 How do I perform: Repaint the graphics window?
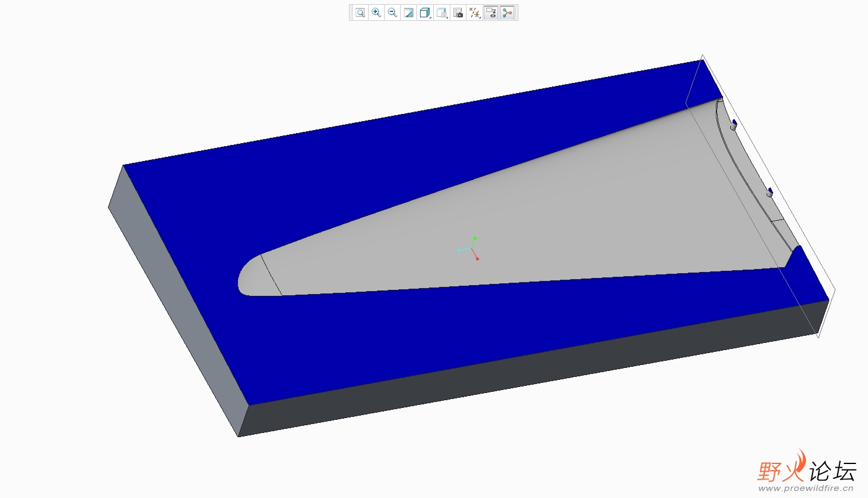pyautogui.click(x=409, y=13)
